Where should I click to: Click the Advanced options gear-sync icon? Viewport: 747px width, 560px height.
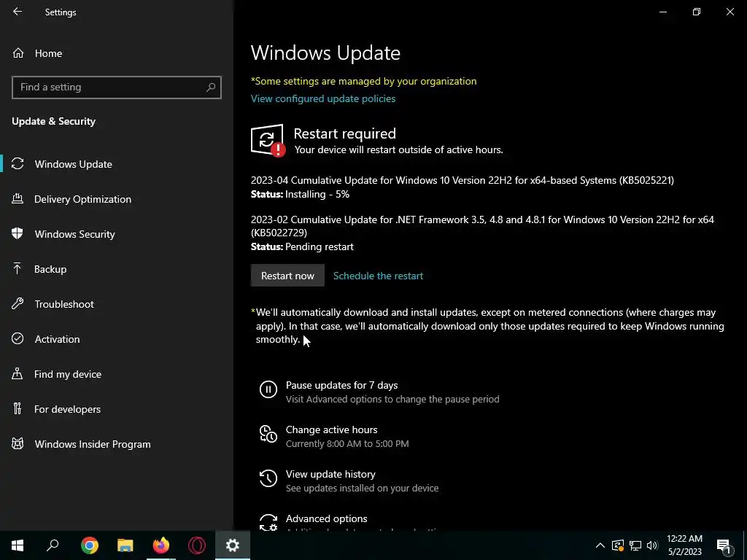268,521
